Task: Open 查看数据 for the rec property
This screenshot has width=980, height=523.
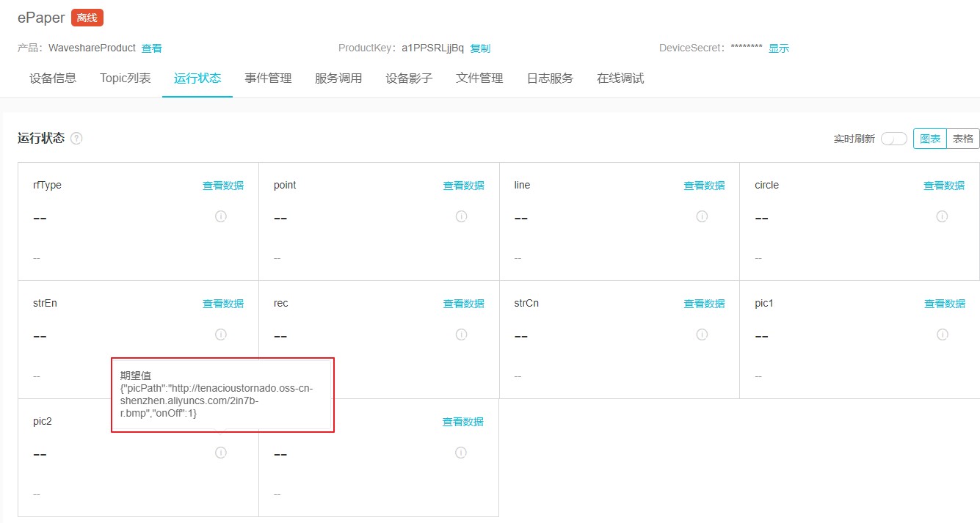Action: (x=464, y=304)
